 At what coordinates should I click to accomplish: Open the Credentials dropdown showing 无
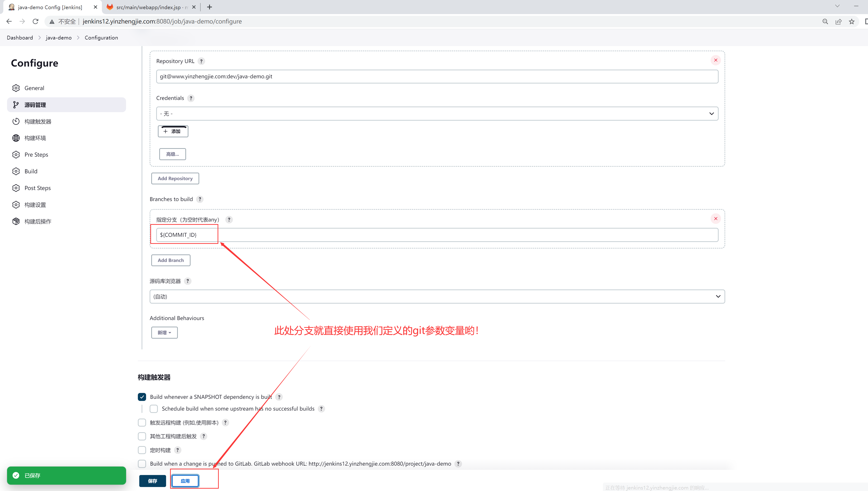coord(437,114)
